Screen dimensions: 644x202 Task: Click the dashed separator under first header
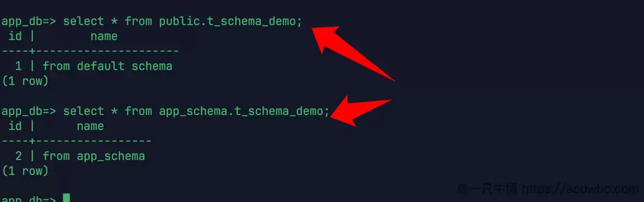pos(90,51)
